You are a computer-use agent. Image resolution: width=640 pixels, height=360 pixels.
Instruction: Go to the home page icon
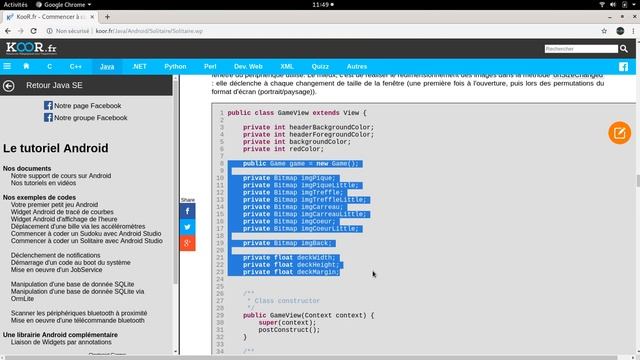(x=26, y=66)
